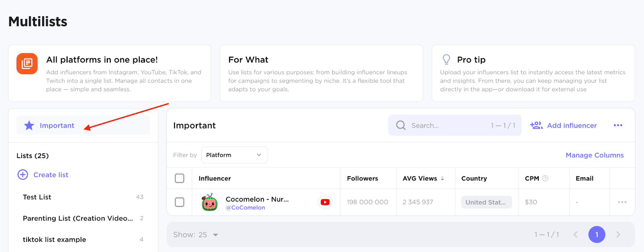Click the CPM info help icon
This screenshot has width=644, height=252.
coord(545,178)
